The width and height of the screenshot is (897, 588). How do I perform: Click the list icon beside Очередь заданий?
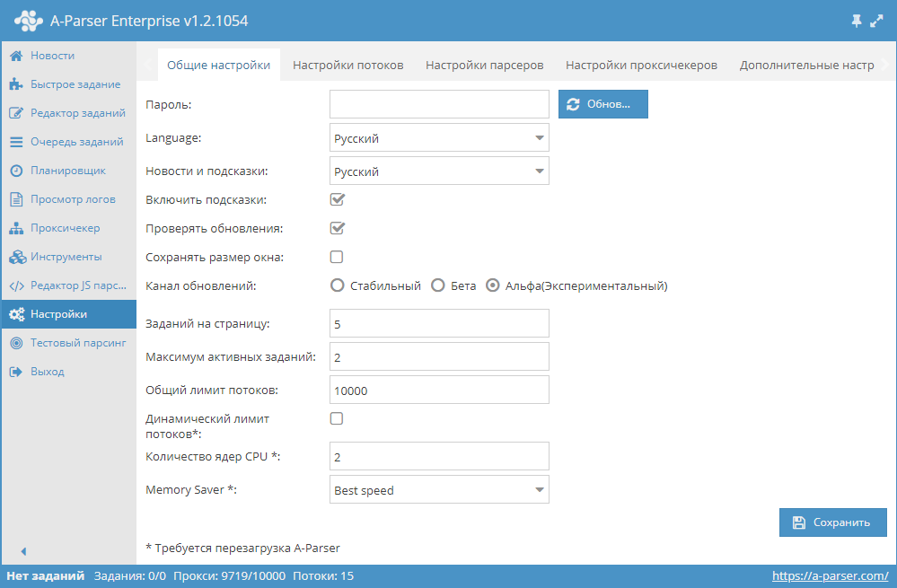16,142
